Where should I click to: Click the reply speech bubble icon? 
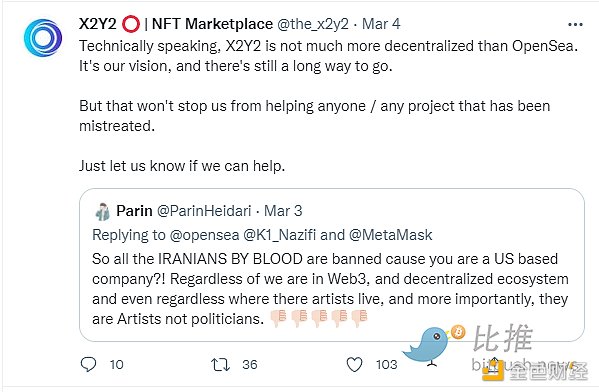(x=88, y=364)
